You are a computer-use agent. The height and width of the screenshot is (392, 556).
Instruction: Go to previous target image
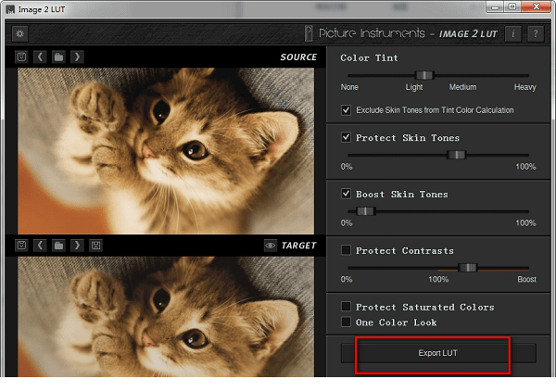(40, 246)
